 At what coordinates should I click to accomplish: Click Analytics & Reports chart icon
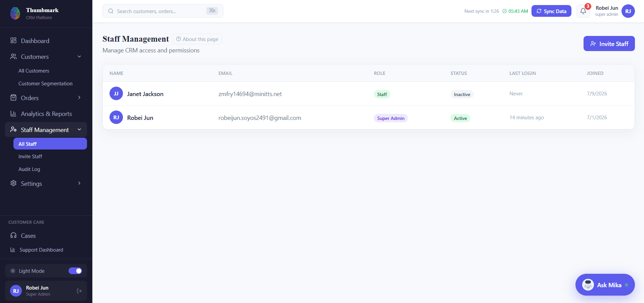click(13, 114)
